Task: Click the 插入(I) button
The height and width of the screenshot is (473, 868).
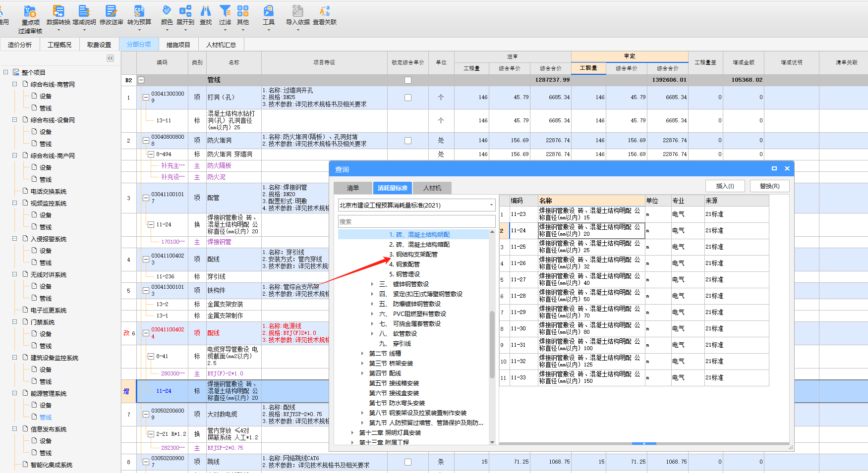Action: click(725, 186)
